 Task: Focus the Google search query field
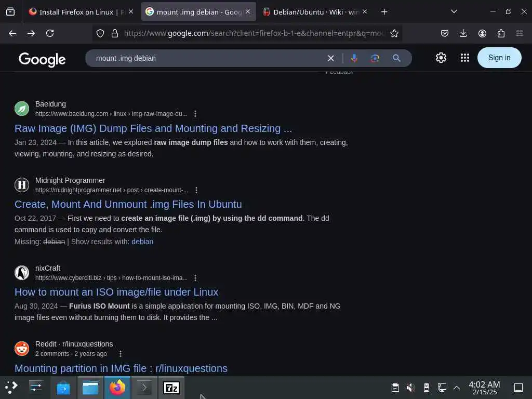207,58
